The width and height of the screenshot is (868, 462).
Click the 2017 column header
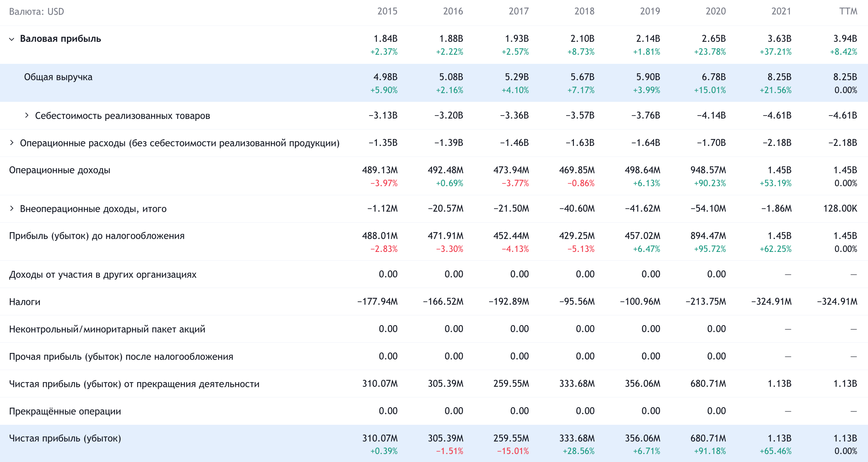click(519, 11)
